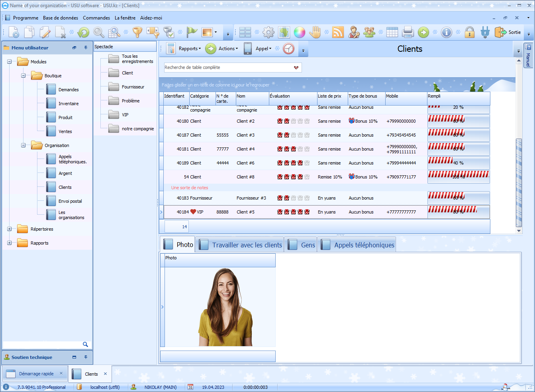Click the copy record icon
Image resolution: width=535 pixels, height=392 pixels.
click(29, 32)
